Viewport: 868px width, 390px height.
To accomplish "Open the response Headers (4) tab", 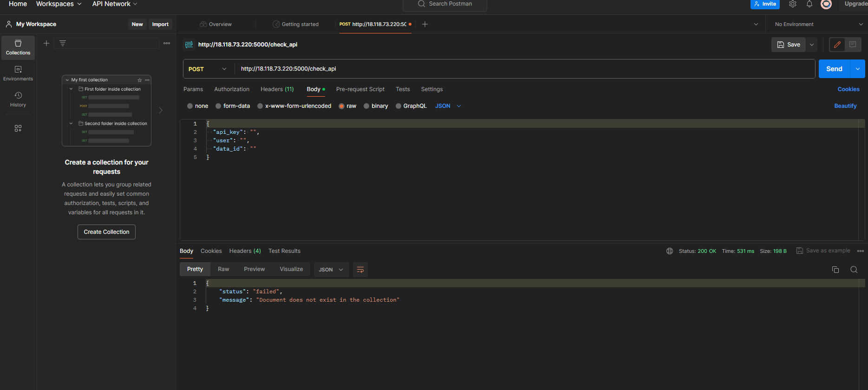I will (245, 251).
